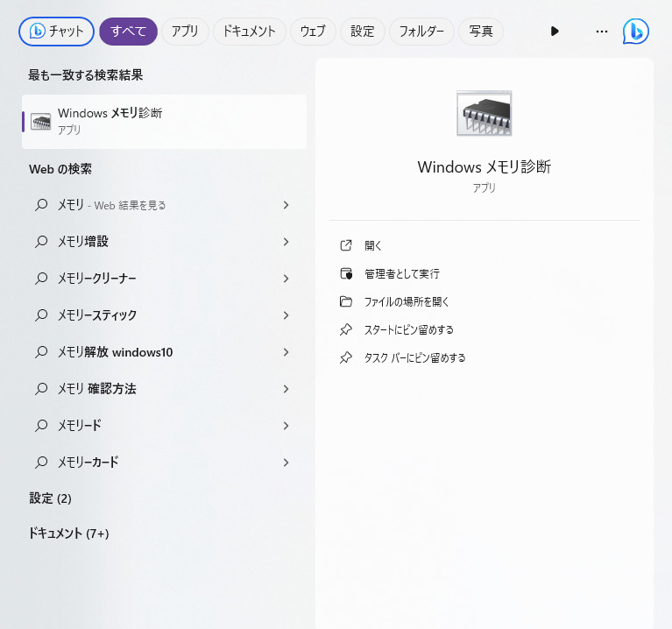Click the 管理者として実行 shield icon
The width and height of the screenshot is (672, 629).
point(346,273)
